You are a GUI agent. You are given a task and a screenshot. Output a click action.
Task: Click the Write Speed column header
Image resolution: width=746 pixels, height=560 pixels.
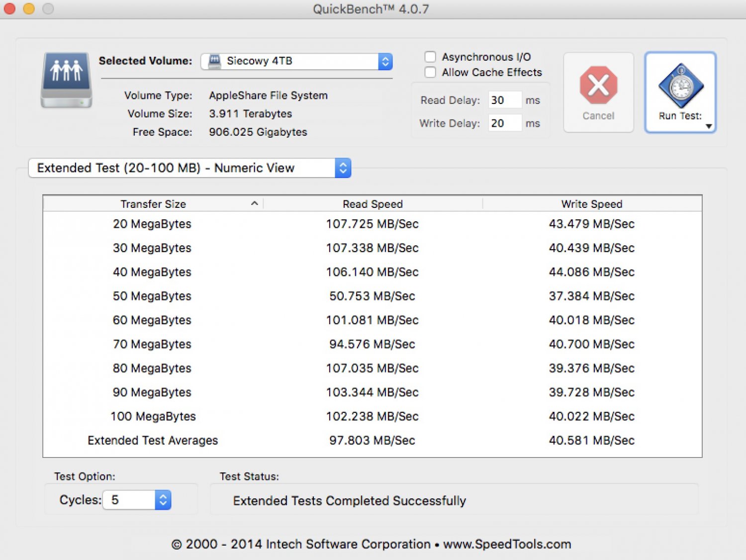592,204
